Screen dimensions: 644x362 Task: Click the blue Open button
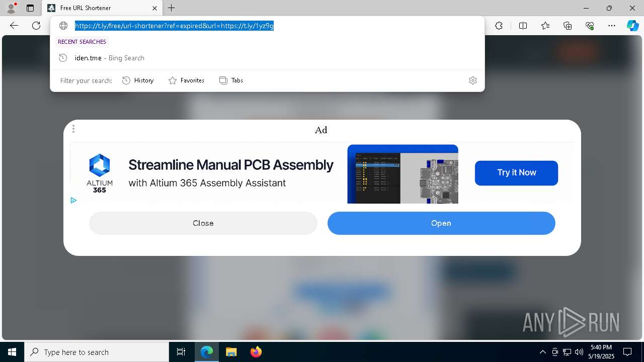coord(441,223)
